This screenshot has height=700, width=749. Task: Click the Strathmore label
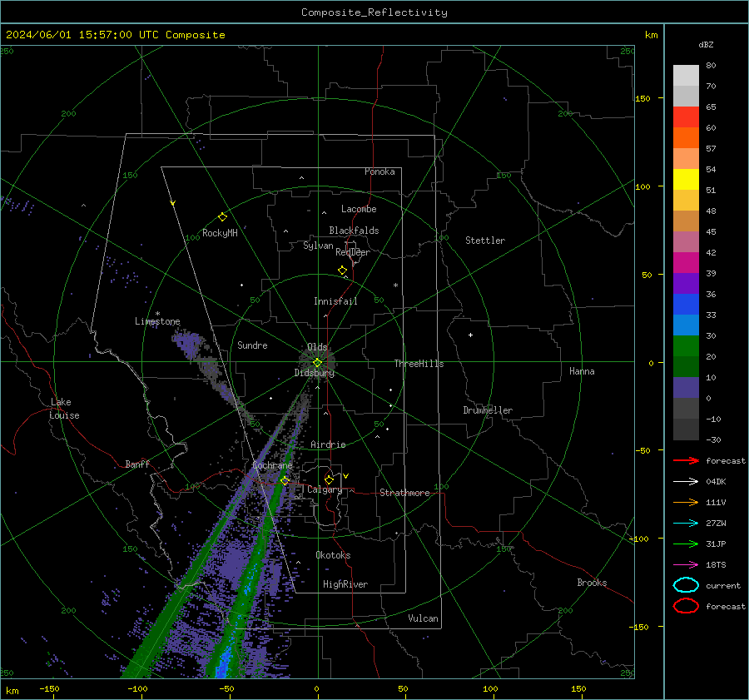tap(404, 493)
